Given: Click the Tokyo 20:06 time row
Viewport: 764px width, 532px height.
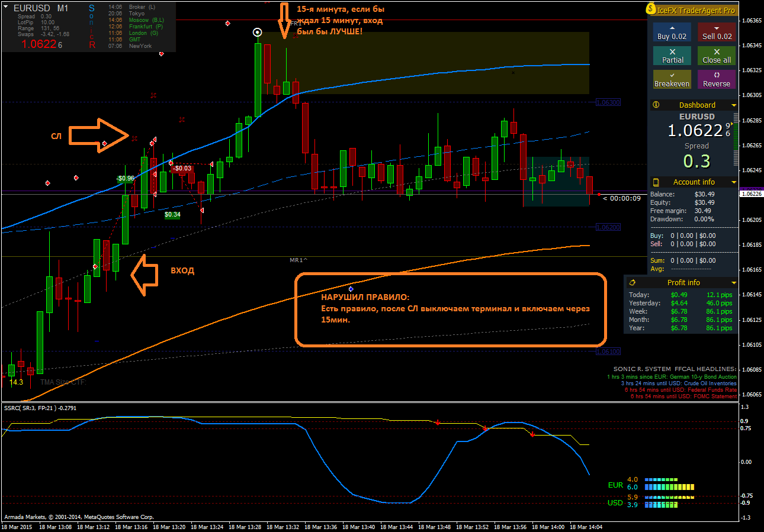Looking at the screenshot, I should pos(127,14).
